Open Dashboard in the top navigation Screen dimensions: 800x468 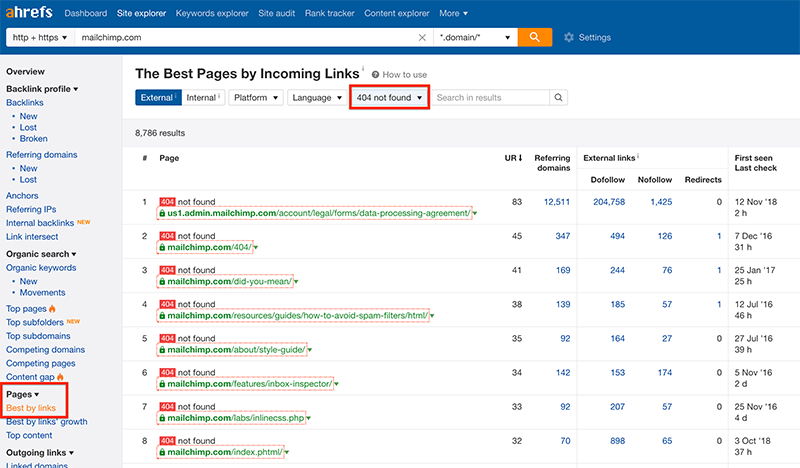coord(86,13)
